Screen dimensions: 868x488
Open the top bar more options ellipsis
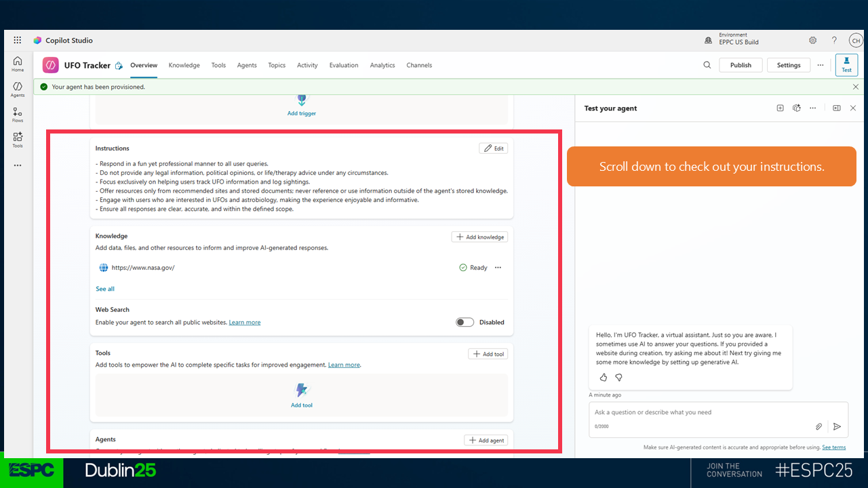point(820,65)
